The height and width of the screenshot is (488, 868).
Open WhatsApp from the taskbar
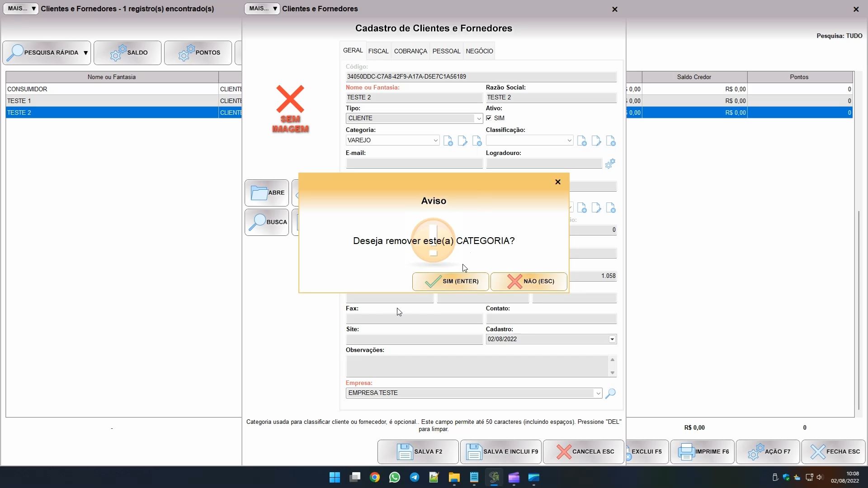(394, 478)
